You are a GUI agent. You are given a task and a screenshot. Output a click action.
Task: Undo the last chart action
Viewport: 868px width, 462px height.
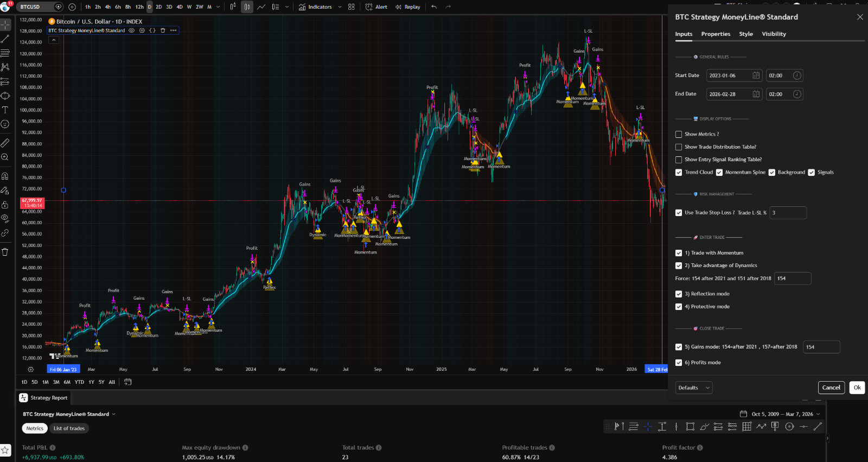[434, 7]
